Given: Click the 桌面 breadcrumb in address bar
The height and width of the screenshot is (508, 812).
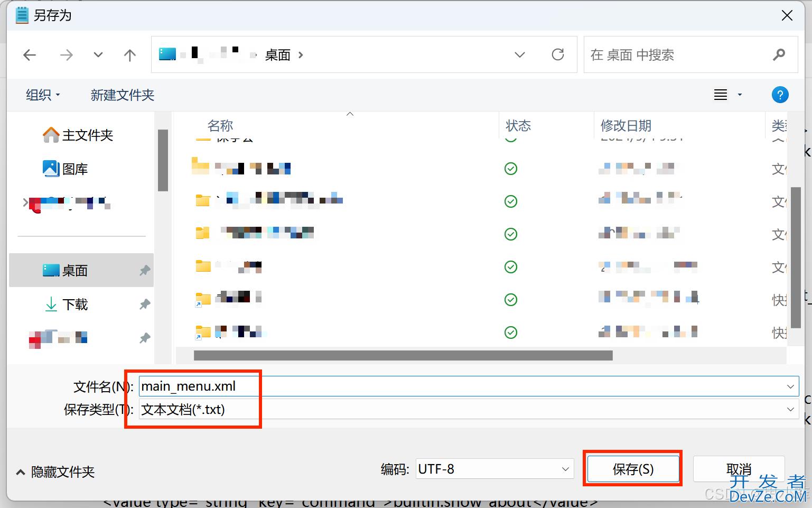Looking at the screenshot, I should [278, 55].
